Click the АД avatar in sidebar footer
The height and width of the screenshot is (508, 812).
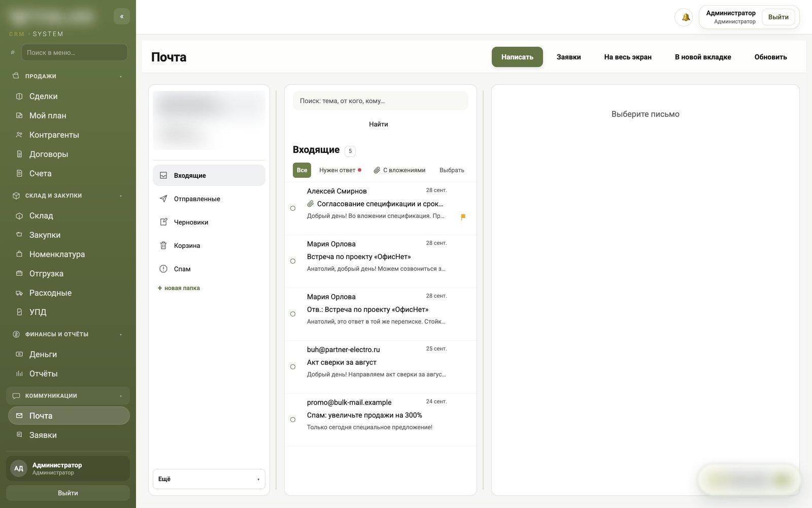pyautogui.click(x=19, y=468)
